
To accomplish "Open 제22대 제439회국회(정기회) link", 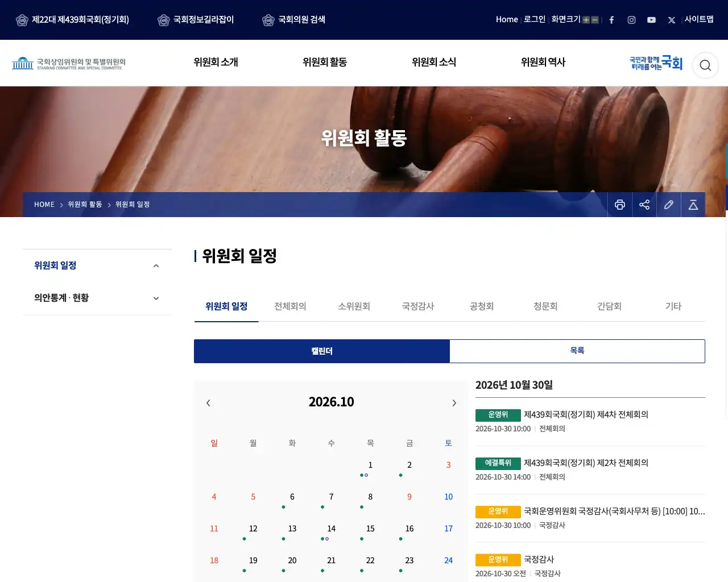I will [x=72, y=20].
